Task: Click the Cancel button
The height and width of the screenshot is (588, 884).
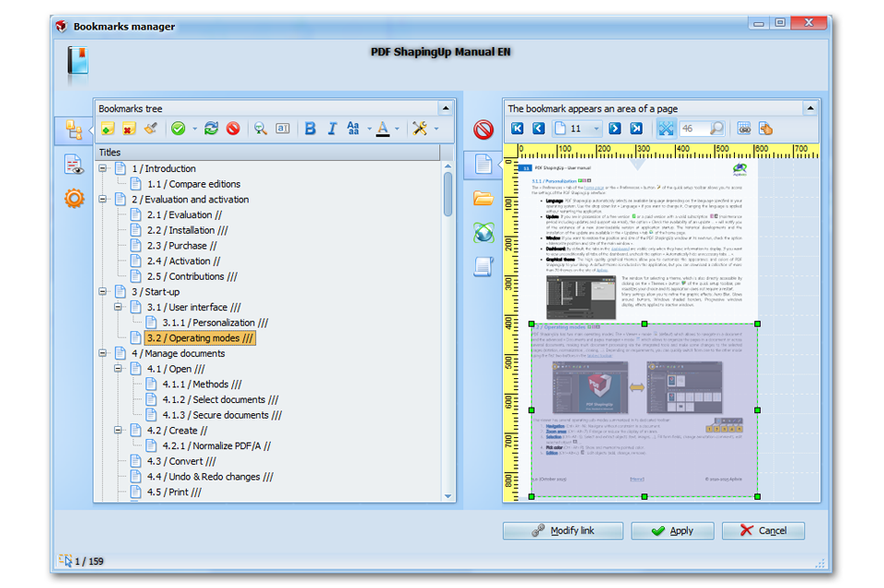Action: (x=762, y=531)
